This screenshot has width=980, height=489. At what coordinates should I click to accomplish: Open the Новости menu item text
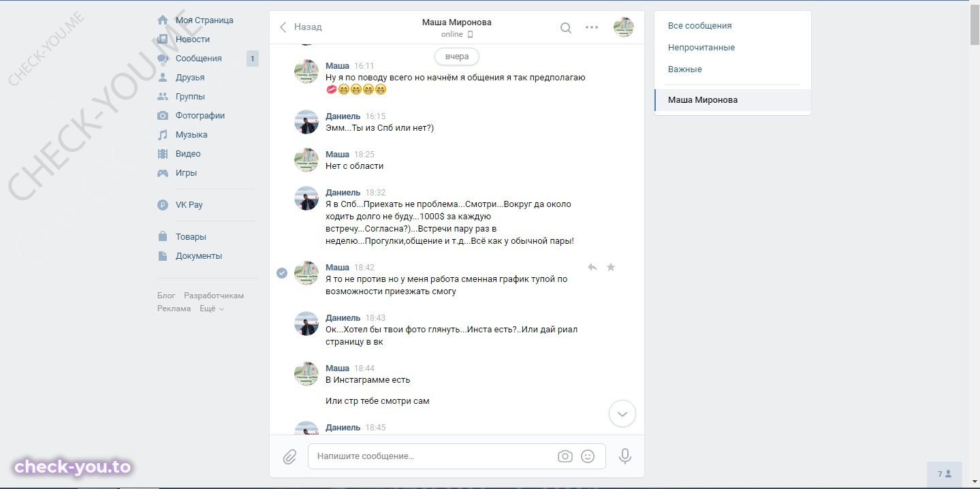pyautogui.click(x=193, y=40)
